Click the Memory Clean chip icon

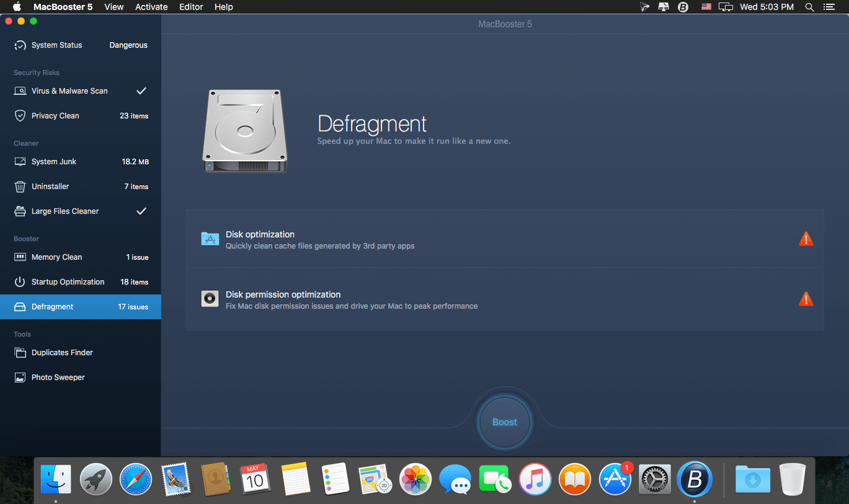20,257
